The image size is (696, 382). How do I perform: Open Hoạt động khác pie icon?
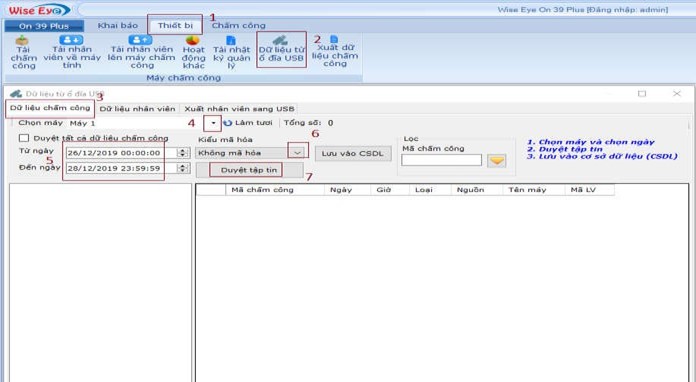tap(193, 40)
